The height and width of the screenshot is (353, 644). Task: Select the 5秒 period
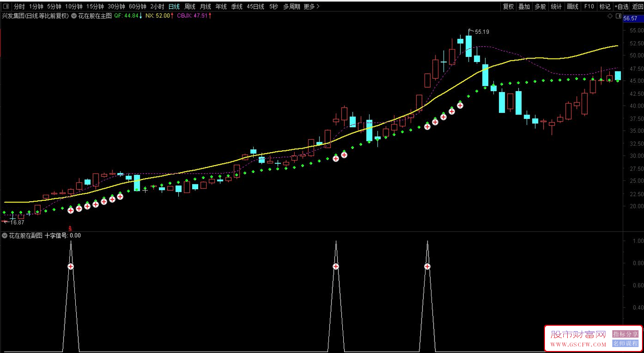273,6
